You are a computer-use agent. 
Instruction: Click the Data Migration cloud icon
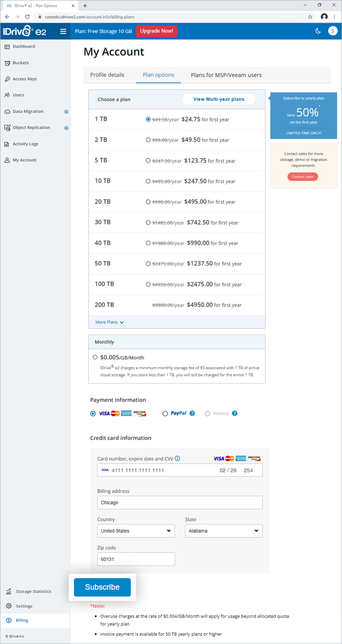[x=7, y=112]
